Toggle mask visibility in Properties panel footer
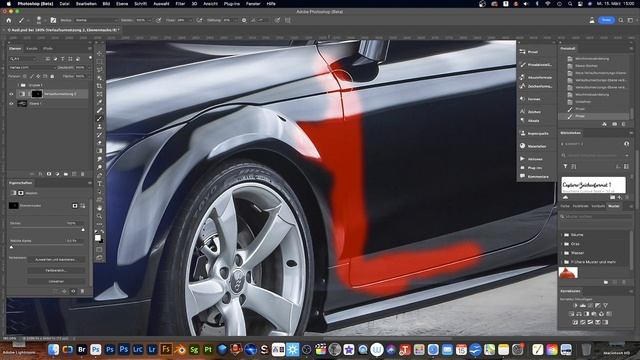Screen dimensions: 640x360 tap(73, 291)
